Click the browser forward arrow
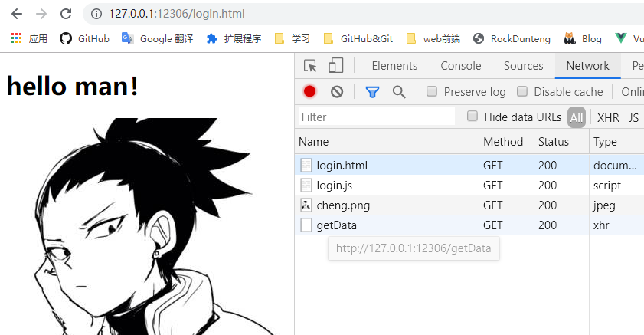Image resolution: width=644 pixels, height=335 pixels. pos(41,14)
